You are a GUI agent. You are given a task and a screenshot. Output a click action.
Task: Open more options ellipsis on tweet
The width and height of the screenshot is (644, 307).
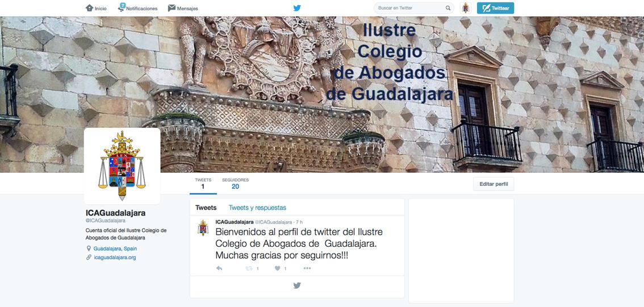[307, 268]
